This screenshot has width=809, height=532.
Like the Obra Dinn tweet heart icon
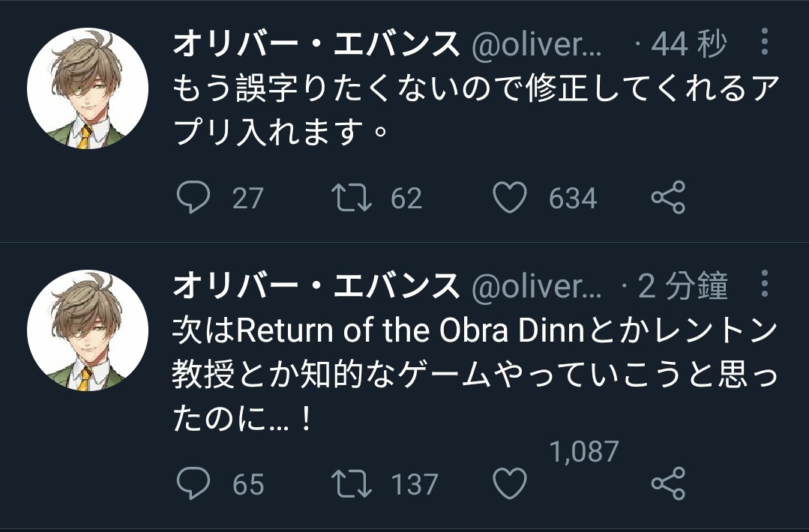click(x=510, y=483)
